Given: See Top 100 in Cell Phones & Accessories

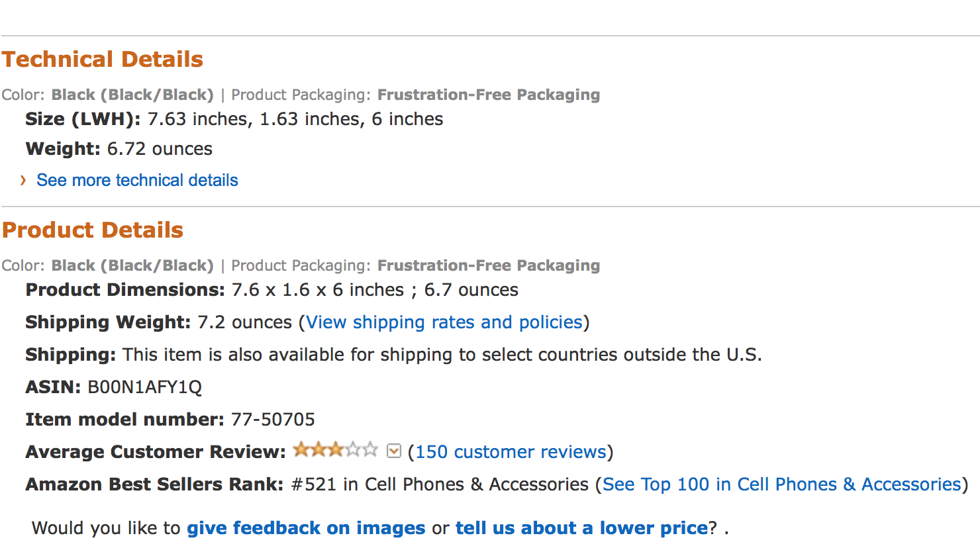Looking at the screenshot, I should (782, 484).
